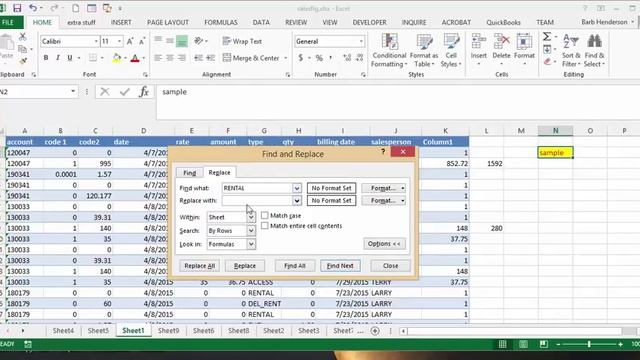Apply Accounting number format dollar icon

click(301, 58)
